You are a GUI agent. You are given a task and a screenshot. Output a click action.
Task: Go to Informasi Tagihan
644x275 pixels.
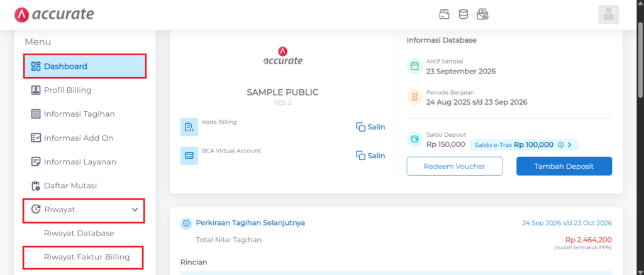pyautogui.click(x=79, y=114)
